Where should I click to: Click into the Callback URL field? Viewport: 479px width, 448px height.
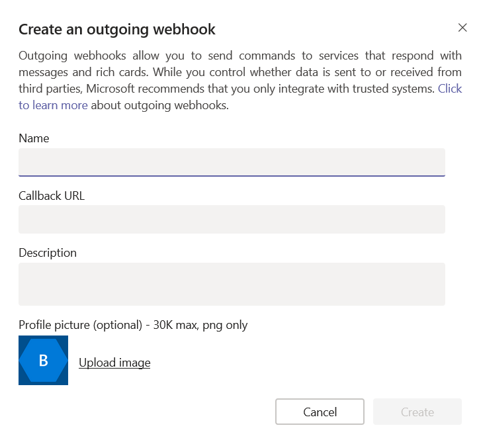click(232, 219)
